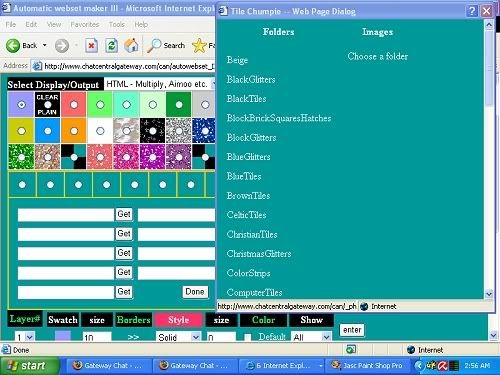Expand the Show All dropdown

coord(311,337)
